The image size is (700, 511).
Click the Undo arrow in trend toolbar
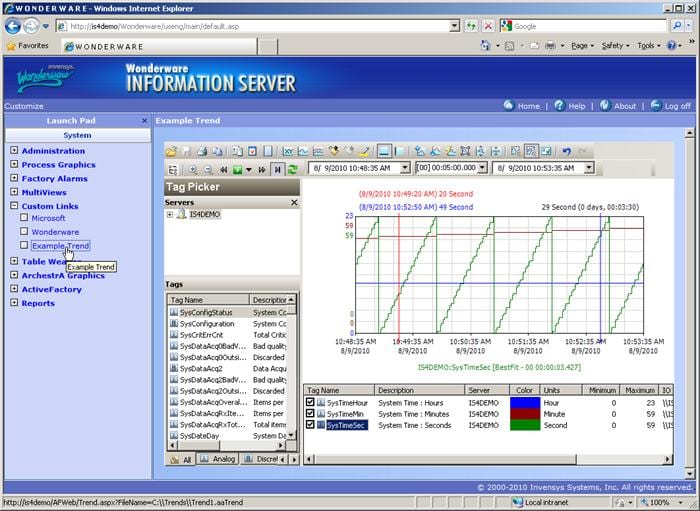coord(566,151)
